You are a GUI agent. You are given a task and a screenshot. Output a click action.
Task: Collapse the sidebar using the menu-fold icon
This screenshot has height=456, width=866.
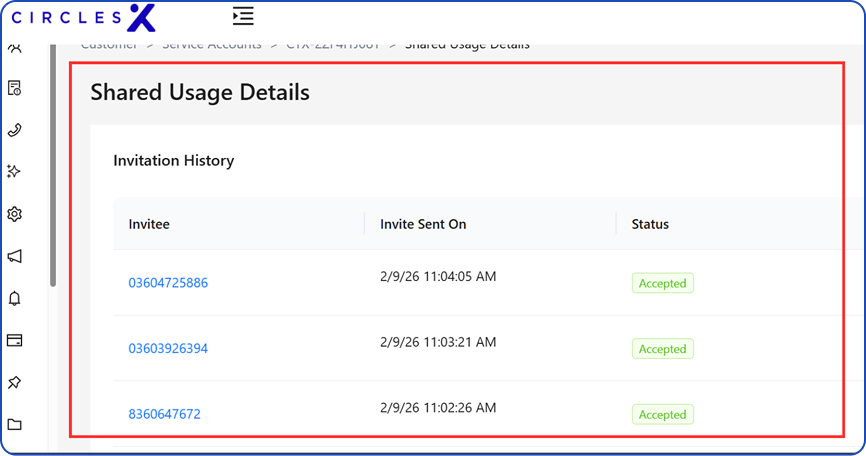tap(242, 16)
